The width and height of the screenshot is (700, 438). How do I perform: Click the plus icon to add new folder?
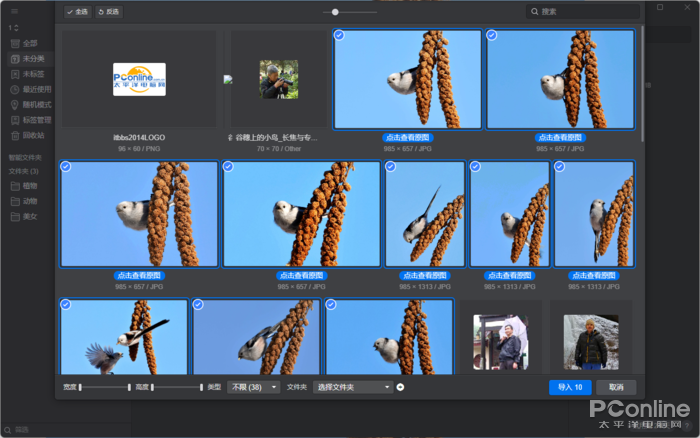(400, 387)
